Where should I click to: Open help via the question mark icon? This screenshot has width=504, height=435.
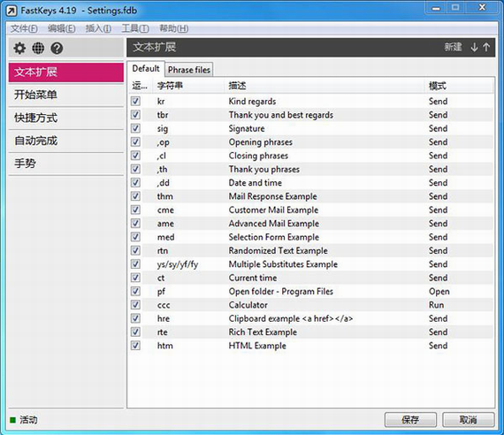coord(57,49)
